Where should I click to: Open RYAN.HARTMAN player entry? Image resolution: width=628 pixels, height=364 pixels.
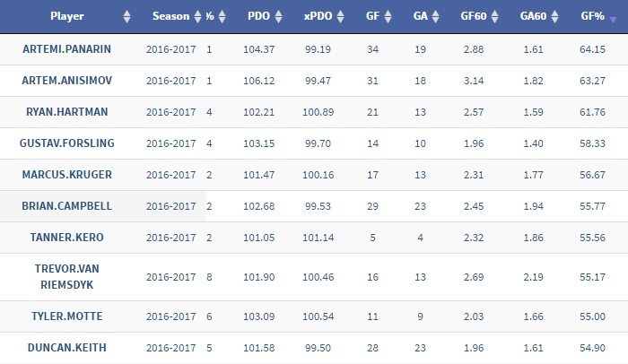point(67,112)
